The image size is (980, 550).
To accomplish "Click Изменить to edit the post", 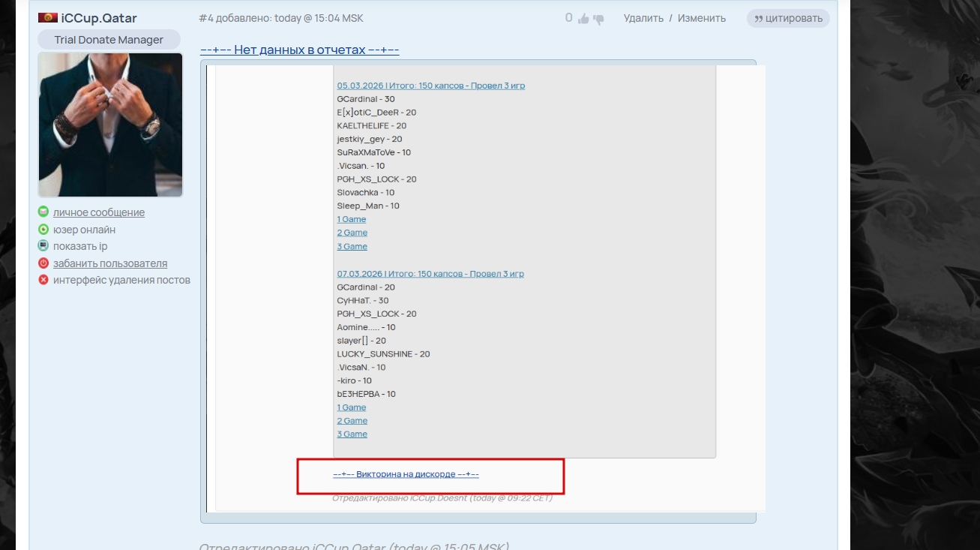I will coord(702,18).
